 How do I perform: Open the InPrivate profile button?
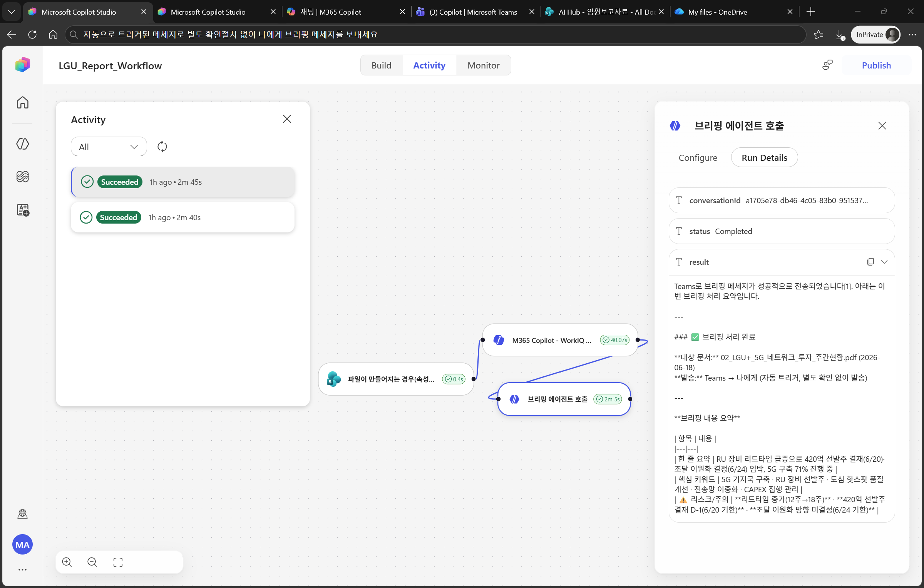point(875,35)
